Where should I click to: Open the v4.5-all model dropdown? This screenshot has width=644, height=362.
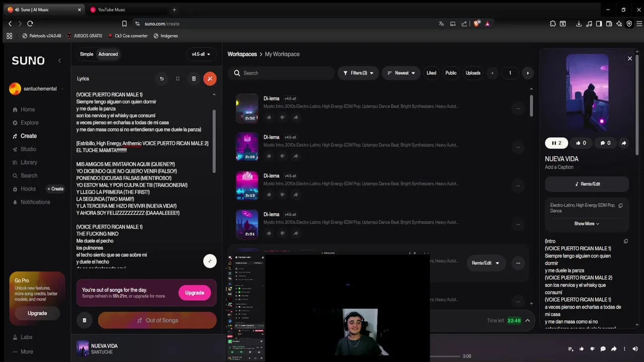click(x=201, y=54)
